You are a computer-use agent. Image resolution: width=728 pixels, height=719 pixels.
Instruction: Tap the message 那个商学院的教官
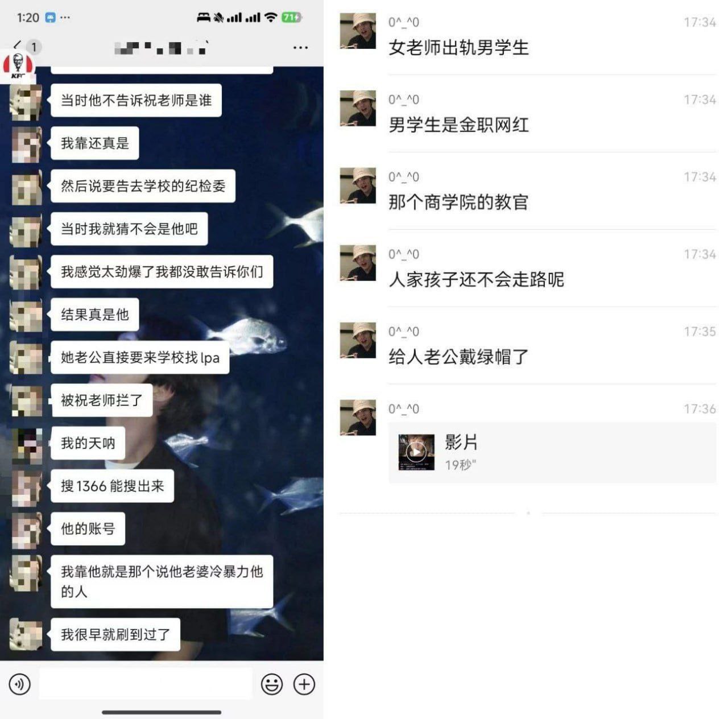point(458,202)
